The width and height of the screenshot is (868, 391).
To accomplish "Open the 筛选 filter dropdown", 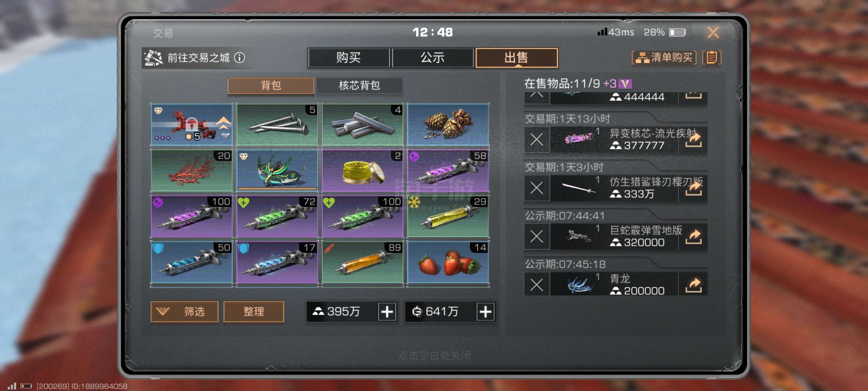I will pyautogui.click(x=184, y=311).
